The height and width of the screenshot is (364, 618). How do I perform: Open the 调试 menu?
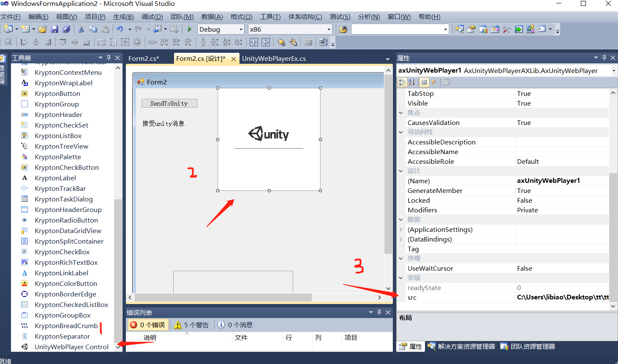152,17
